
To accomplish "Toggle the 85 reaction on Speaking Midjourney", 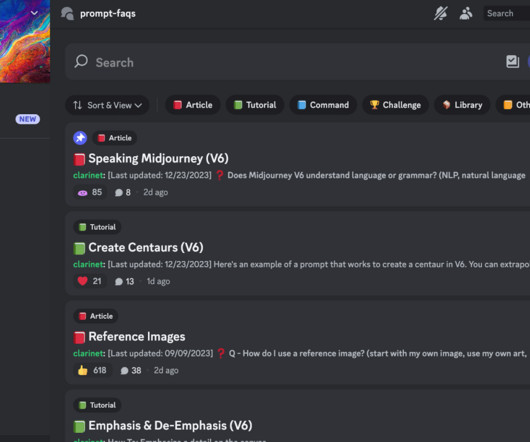I will pos(90,192).
